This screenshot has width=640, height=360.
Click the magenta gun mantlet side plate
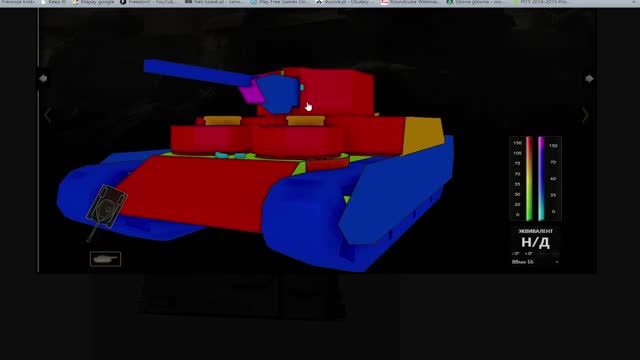pyautogui.click(x=252, y=92)
